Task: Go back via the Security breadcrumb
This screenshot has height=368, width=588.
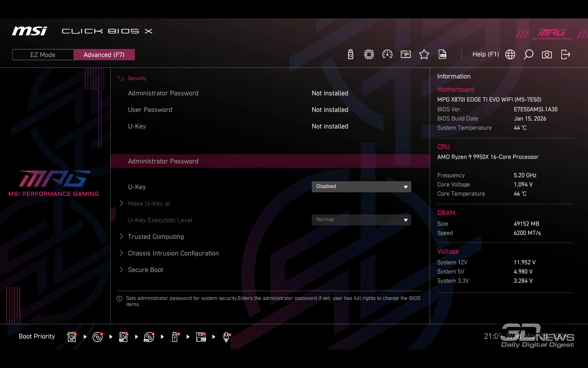Action: [137, 79]
